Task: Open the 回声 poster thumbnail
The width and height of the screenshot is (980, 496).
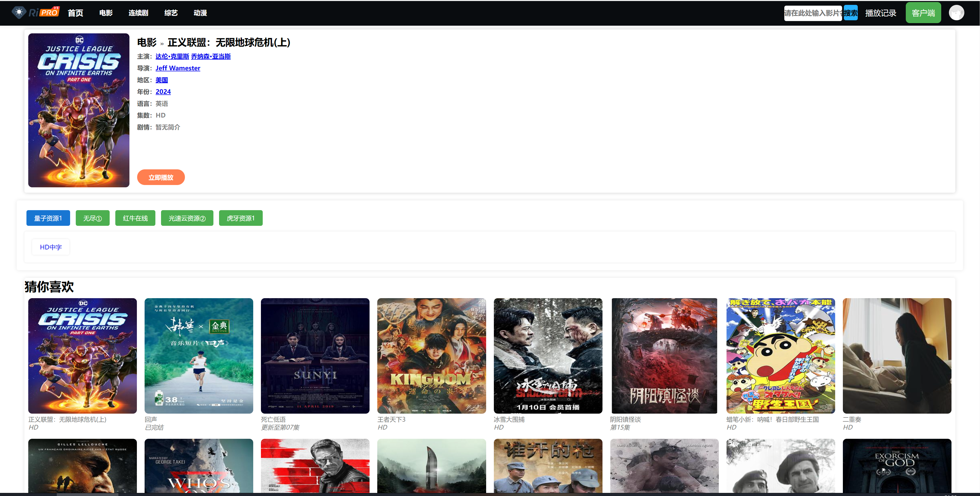Action: click(199, 356)
